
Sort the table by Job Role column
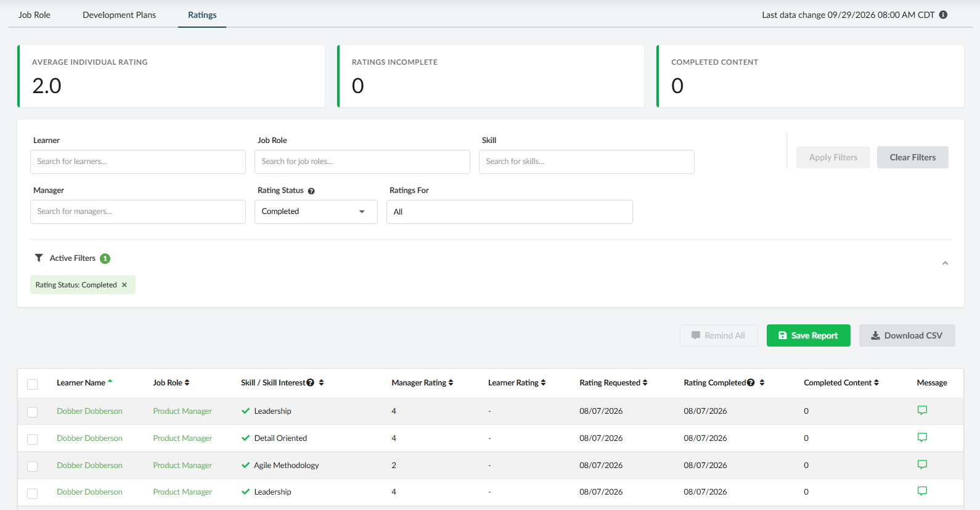tap(171, 383)
